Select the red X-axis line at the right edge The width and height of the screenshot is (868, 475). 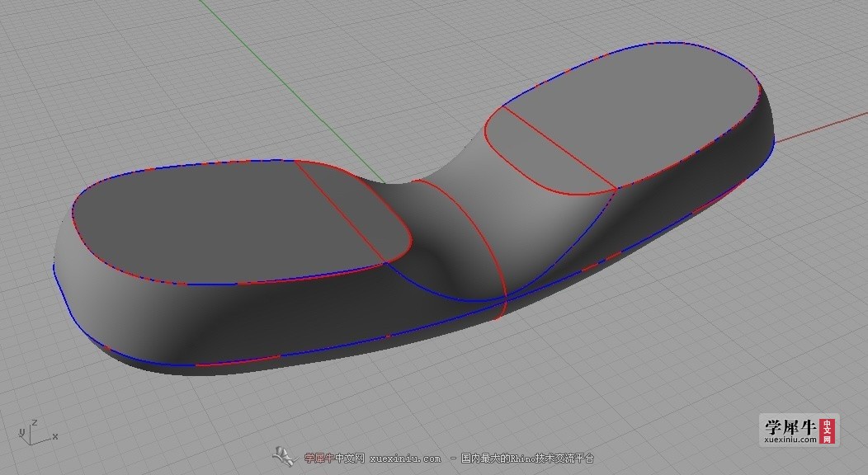click(821, 127)
